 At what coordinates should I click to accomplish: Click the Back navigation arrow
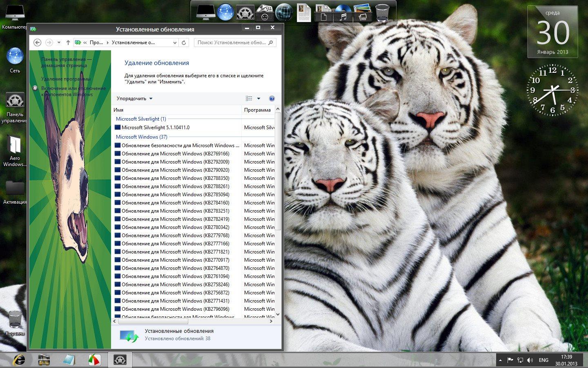coord(37,43)
